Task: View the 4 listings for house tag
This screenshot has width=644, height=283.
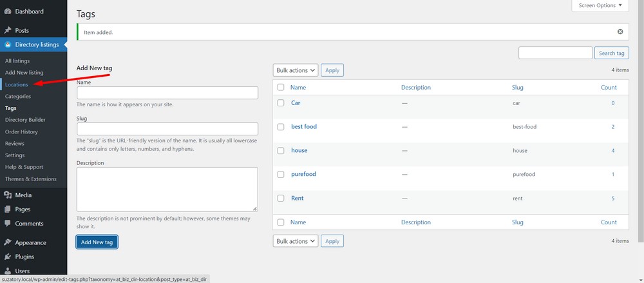Action: click(613, 151)
